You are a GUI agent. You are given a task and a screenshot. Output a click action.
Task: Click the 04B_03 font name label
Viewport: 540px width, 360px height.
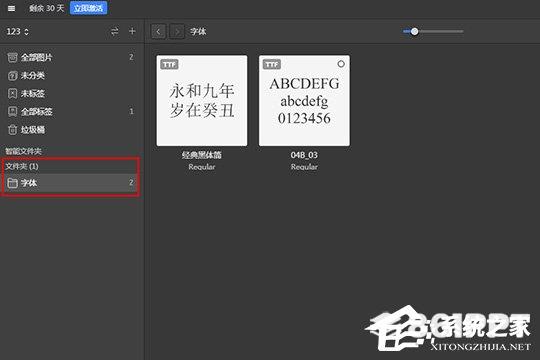[x=304, y=155]
